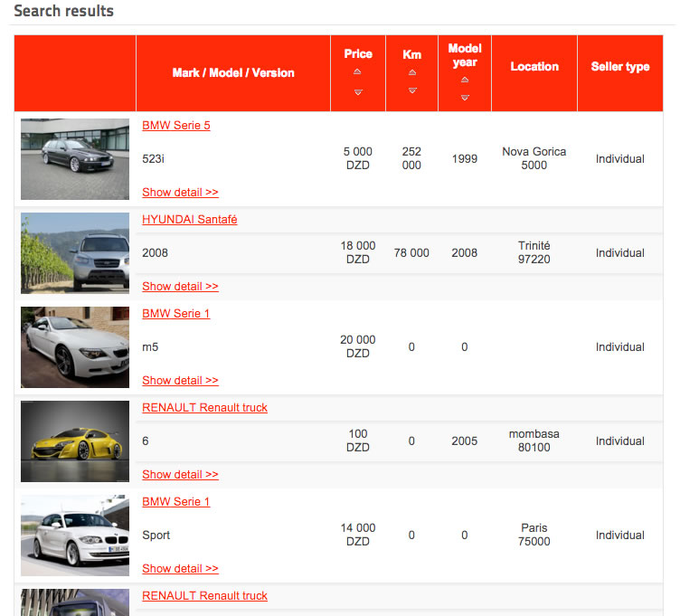Open the BMW Serie 1 Sport listing title

(x=176, y=502)
